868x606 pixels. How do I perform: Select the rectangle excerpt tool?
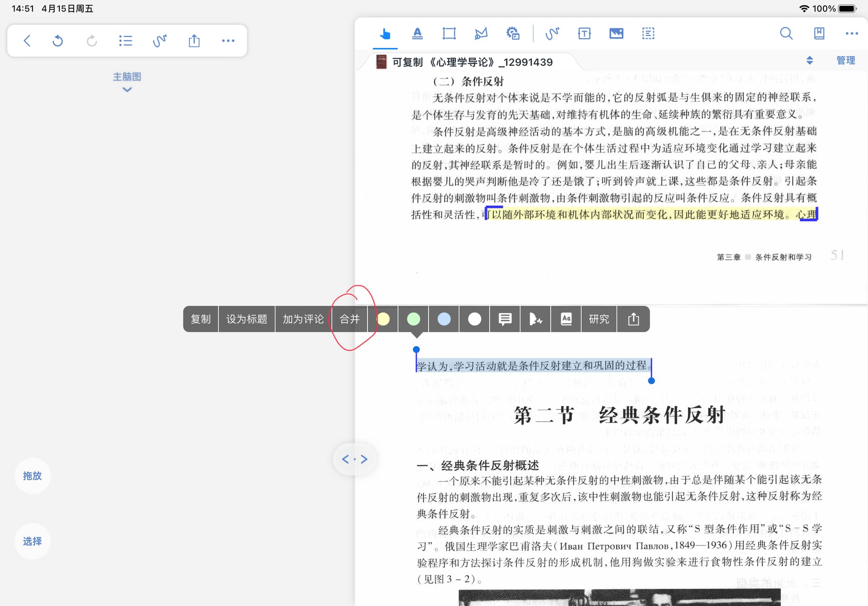449,34
